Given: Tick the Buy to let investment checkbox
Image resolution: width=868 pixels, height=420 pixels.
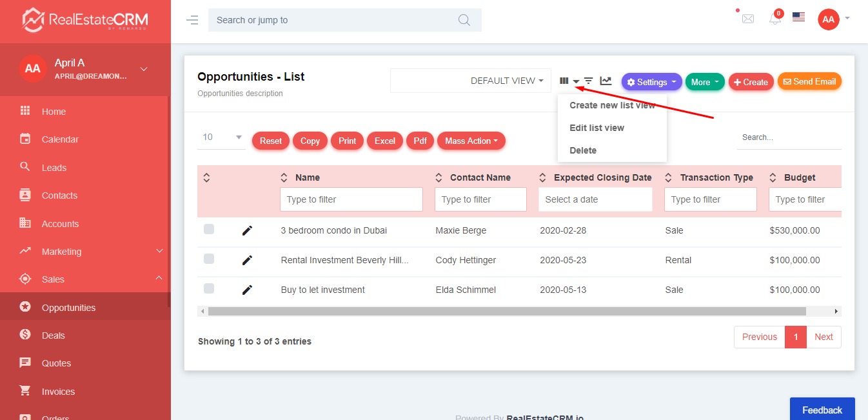Looking at the screenshot, I should [x=209, y=288].
